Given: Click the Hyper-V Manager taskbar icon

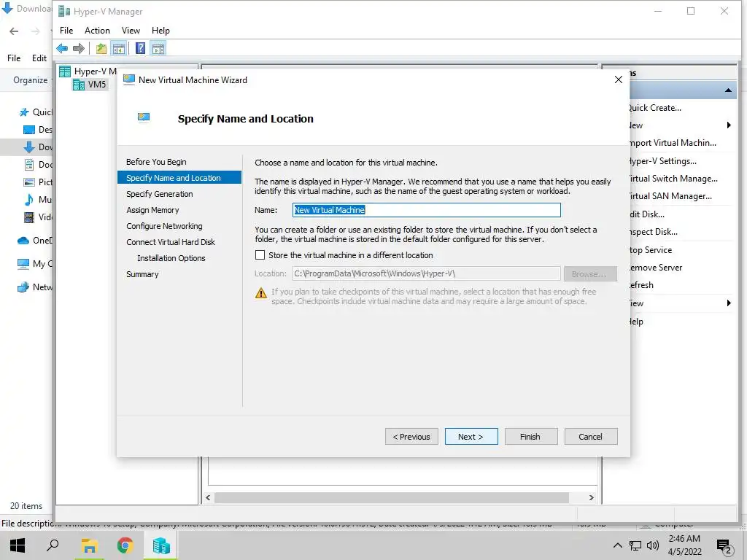Looking at the screenshot, I should [161, 545].
